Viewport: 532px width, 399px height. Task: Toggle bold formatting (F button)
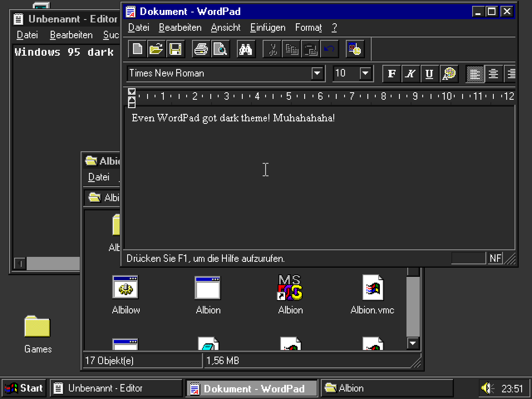coord(392,74)
